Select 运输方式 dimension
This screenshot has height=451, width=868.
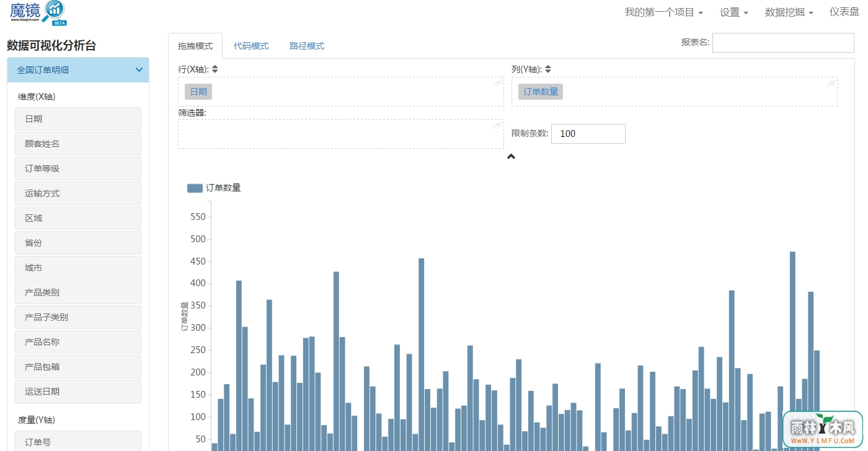pyautogui.click(x=78, y=193)
